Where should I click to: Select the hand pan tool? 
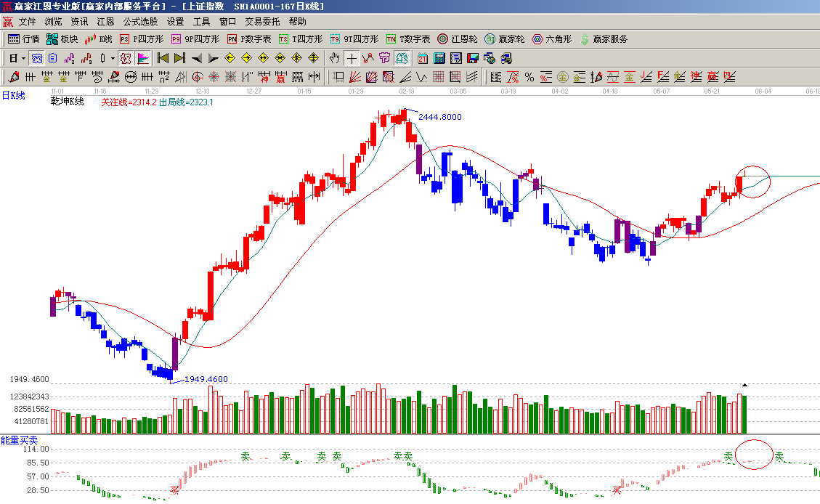pos(335,58)
